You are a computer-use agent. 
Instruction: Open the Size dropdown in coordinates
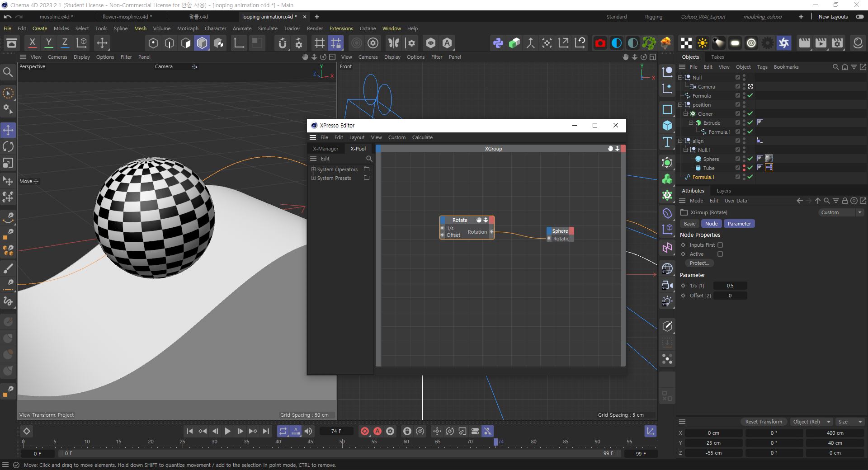pos(850,422)
